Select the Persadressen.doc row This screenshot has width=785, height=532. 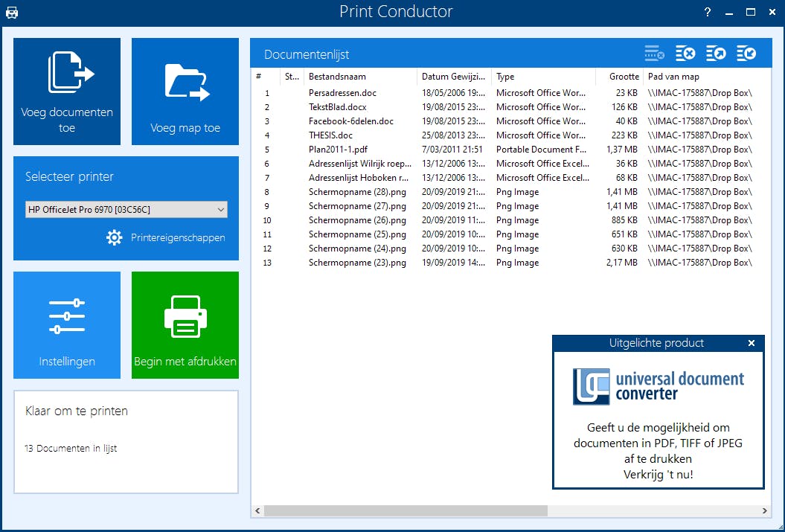pyautogui.click(x=510, y=92)
